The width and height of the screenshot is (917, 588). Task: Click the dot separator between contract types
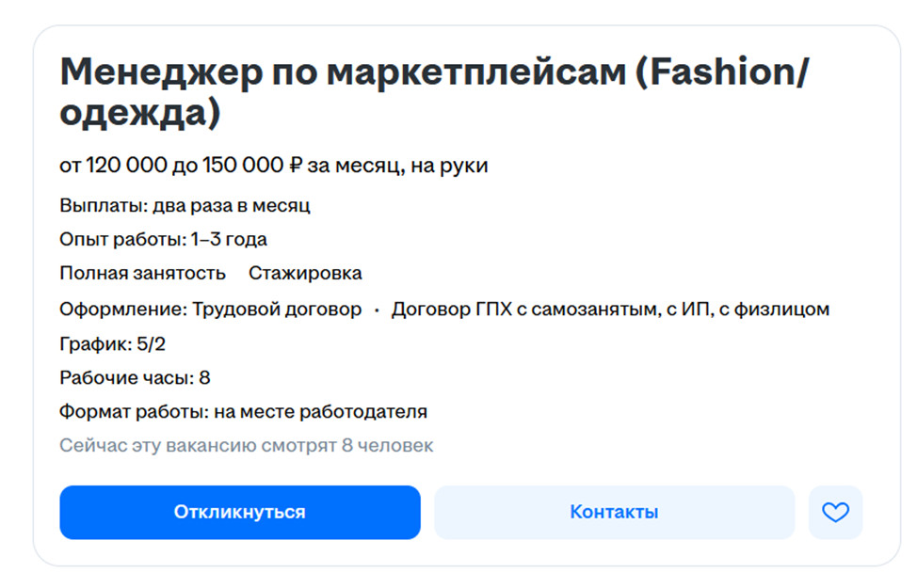(x=377, y=310)
